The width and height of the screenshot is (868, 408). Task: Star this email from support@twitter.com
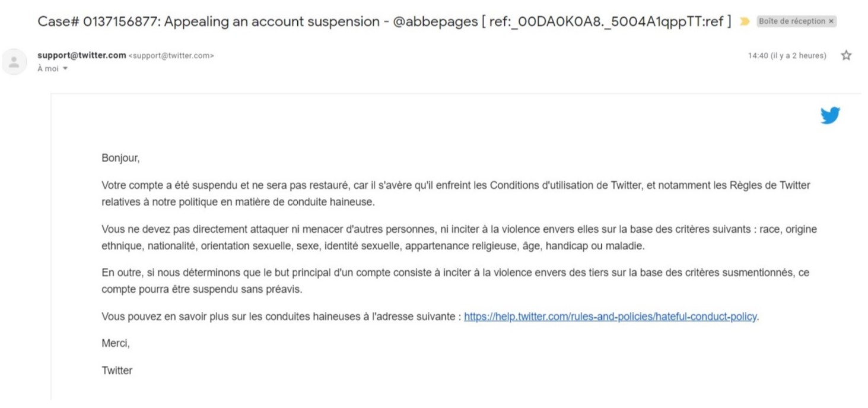click(x=846, y=55)
